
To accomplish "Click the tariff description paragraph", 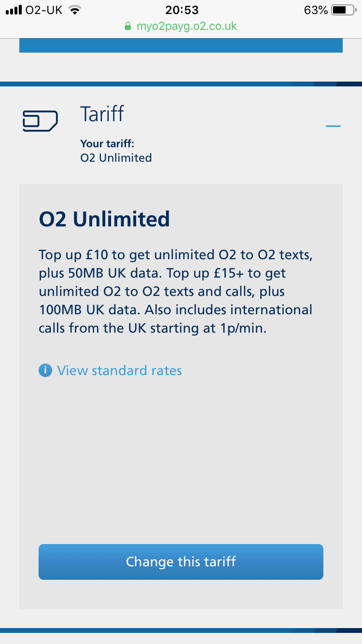I will point(176,292).
